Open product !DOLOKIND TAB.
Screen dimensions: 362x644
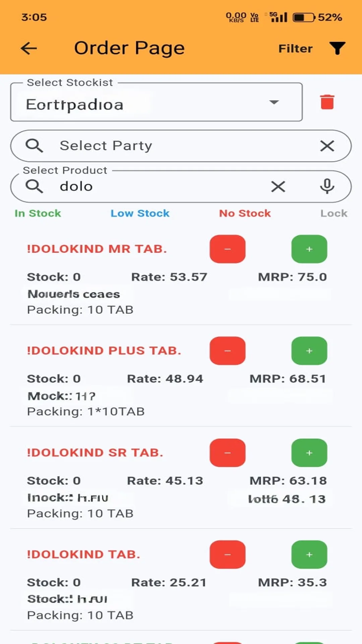(x=83, y=554)
